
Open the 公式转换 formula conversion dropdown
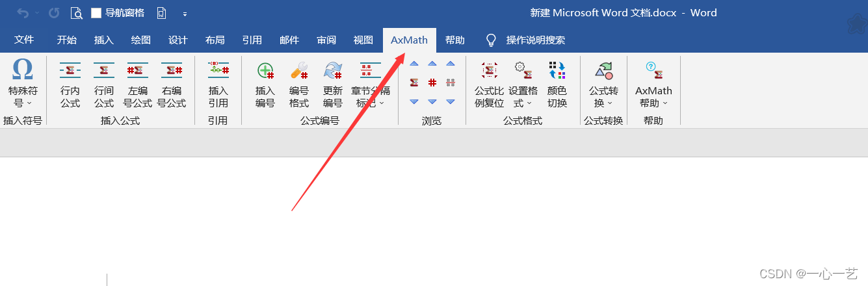tap(603, 84)
